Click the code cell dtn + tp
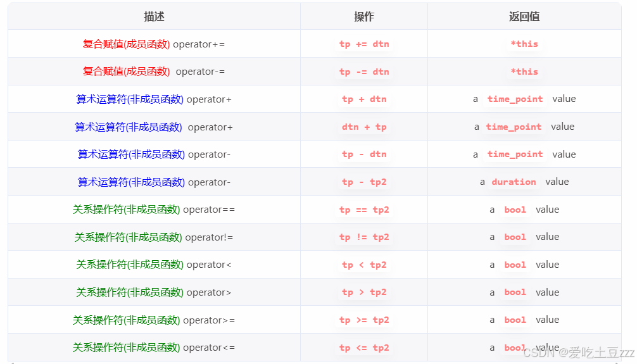Screen dimensions: 637x364 (364, 127)
